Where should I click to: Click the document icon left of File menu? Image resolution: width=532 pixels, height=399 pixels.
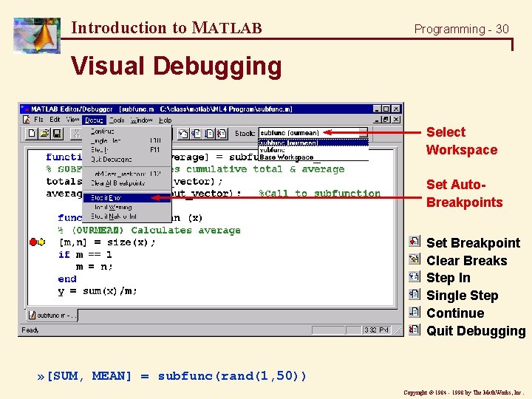tap(26, 120)
